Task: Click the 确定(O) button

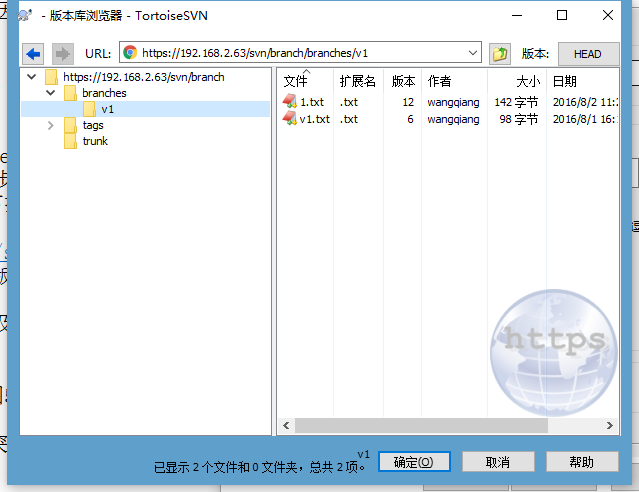Action: tap(414, 462)
